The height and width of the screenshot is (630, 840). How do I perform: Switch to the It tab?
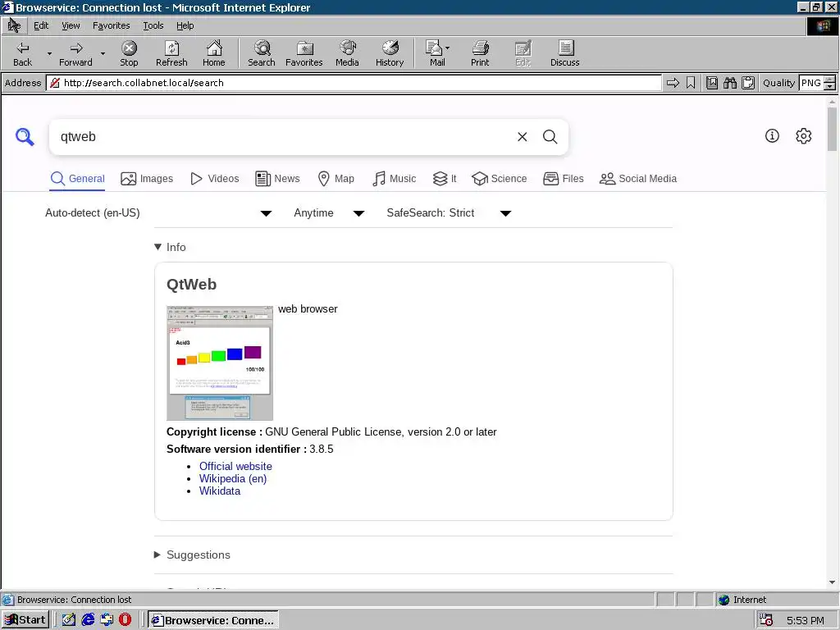click(445, 178)
